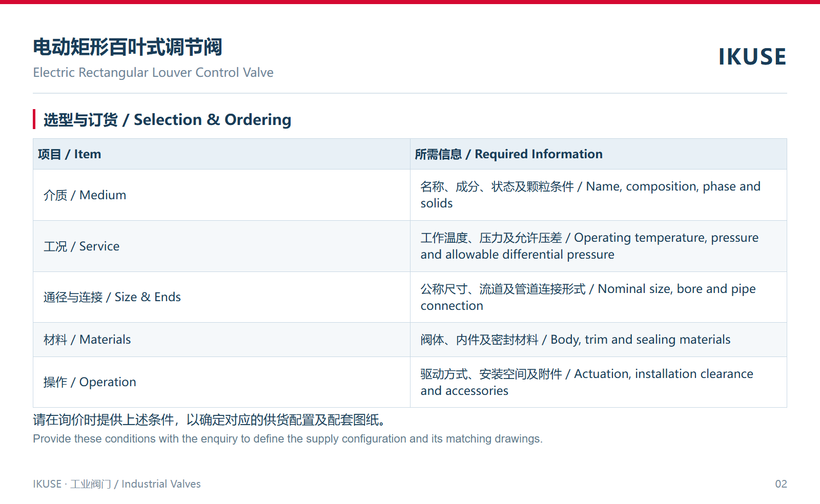This screenshot has width=820, height=504.
Task: Click the page number 02
Action: pos(781,484)
